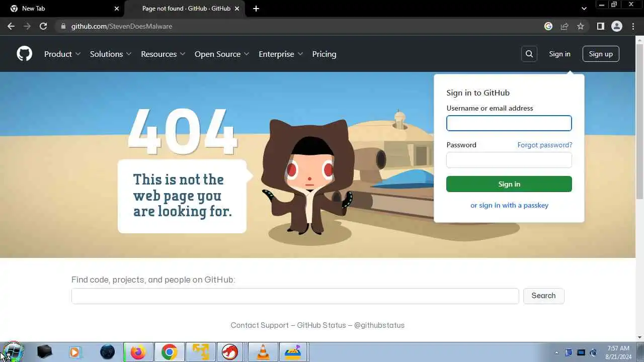
Task: Expand the Solutions dropdown
Action: pyautogui.click(x=111, y=54)
